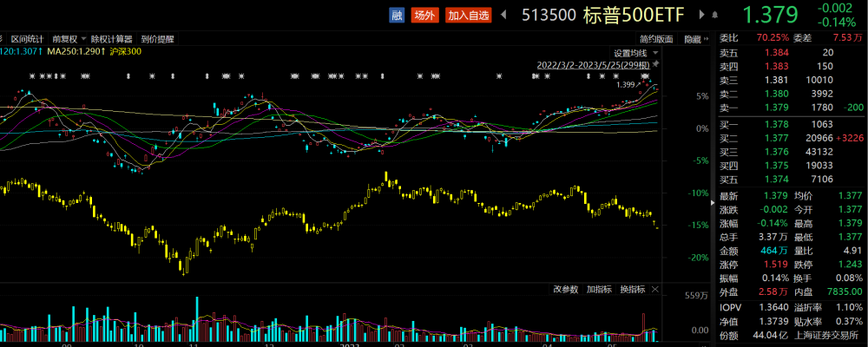868x347 pixels.
Task: Click the 沪深300 overlay label
Action: point(126,52)
